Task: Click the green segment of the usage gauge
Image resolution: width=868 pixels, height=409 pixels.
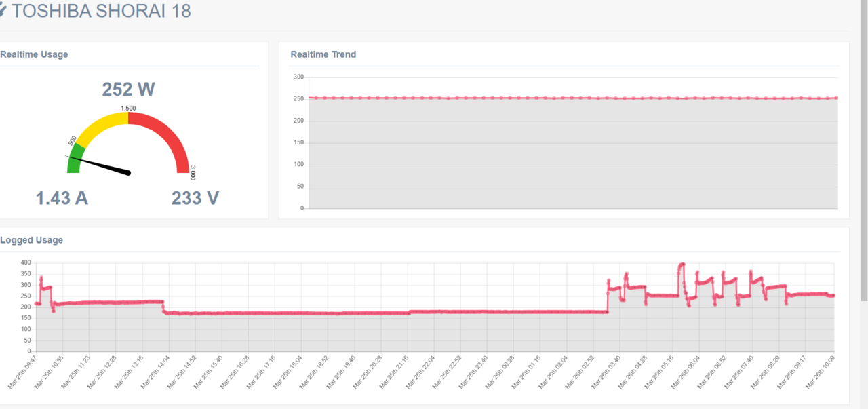Action: 75,159
